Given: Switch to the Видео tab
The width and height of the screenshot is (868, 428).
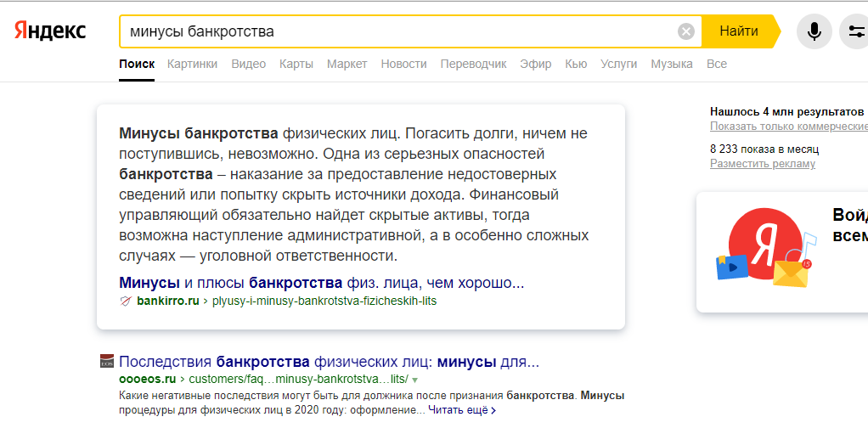Looking at the screenshot, I should coord(249,65).
